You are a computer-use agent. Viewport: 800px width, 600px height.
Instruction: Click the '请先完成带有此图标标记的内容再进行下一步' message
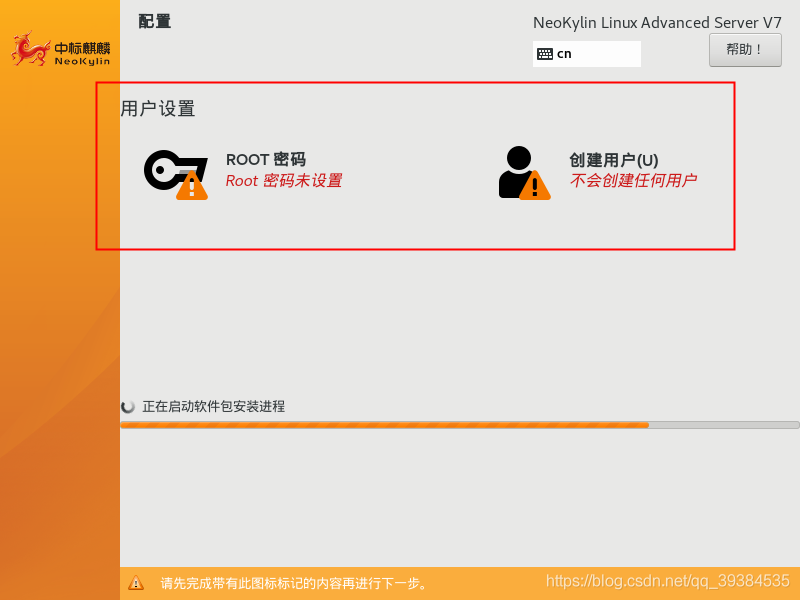[x=294, y=583]
